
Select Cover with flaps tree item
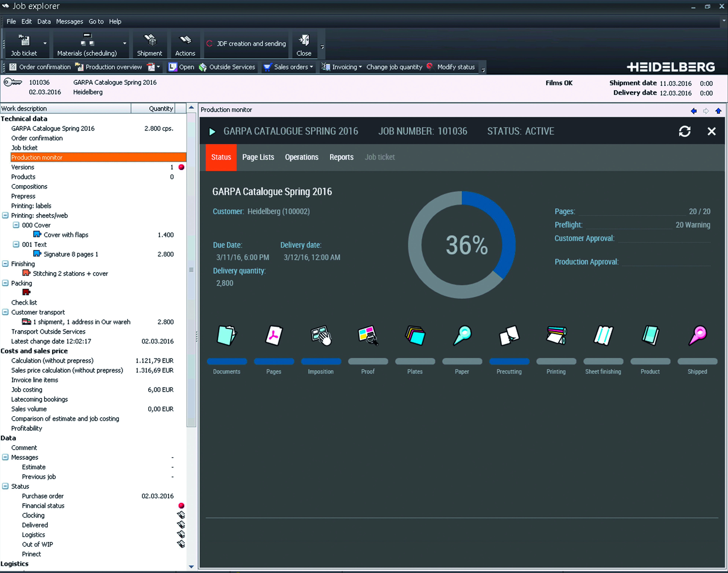point(66,235)
